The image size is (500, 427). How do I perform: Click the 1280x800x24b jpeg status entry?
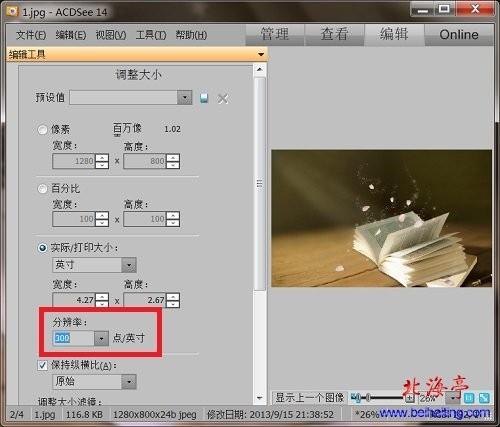[x=155, y=415]
